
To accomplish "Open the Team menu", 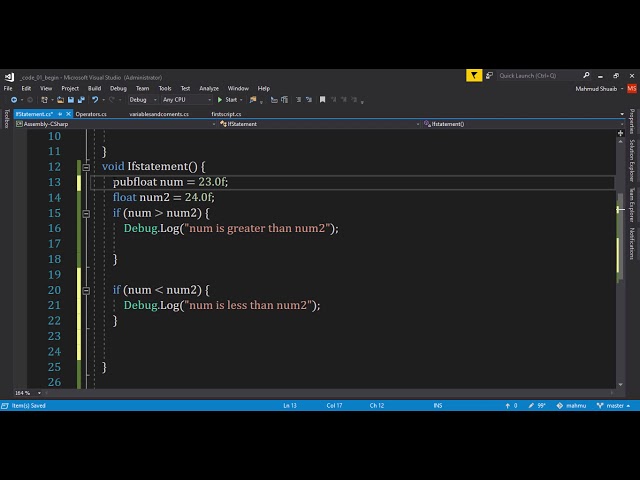I will (x=142, y=89).
